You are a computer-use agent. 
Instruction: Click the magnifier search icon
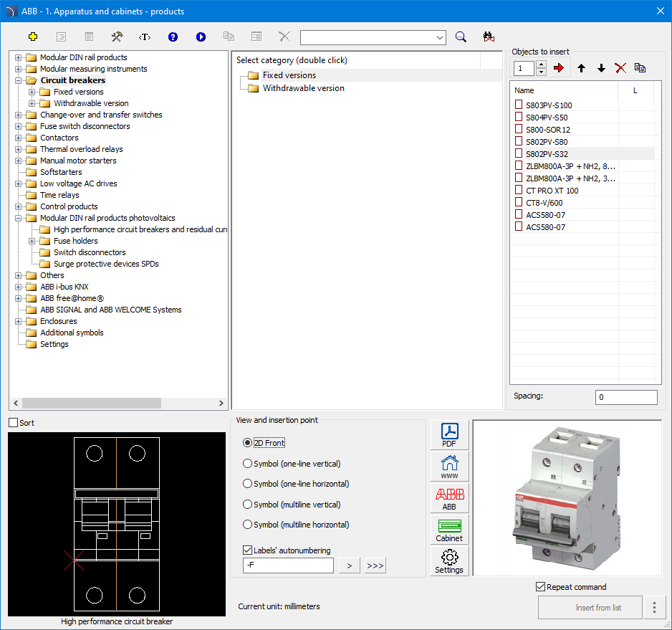coord(461,37)
